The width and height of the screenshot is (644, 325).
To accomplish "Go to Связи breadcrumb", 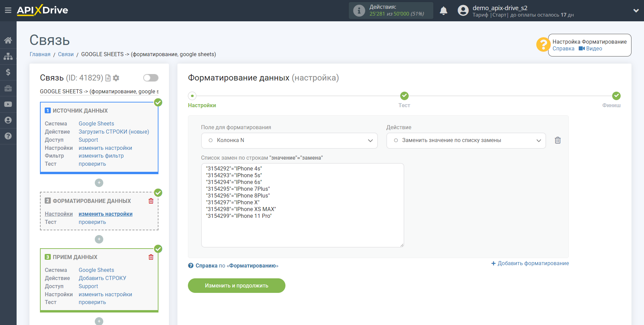I will [x=66, y=54].
